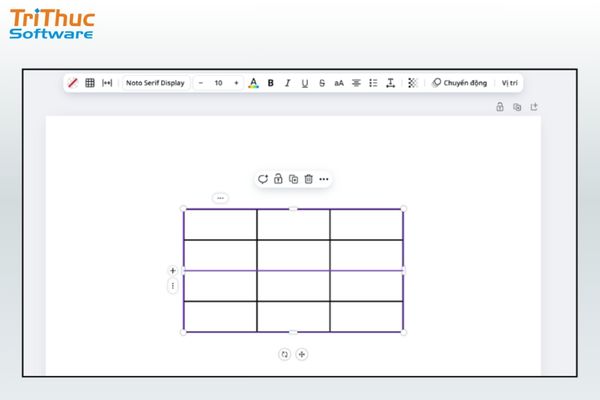The height and width of the screenshot is (400, 600).
Task: Open the text color picker
Action: pyautogui.click(x=253, y=83)
